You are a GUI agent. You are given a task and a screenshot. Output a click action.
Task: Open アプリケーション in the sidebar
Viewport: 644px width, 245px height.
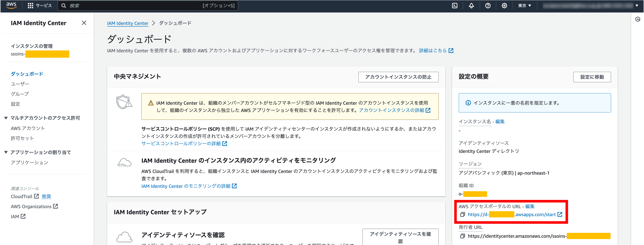(x=29, y=163)
